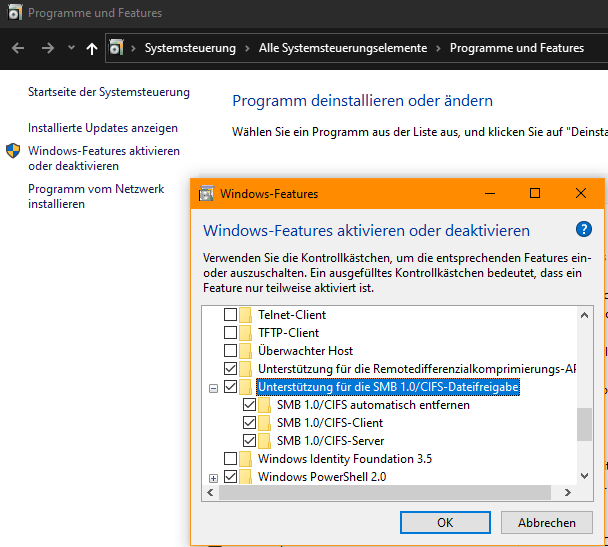This screenshot has width=608, height=547.
Task: Click the Forward arrow in navigation bar
Action: coord(48,48)
